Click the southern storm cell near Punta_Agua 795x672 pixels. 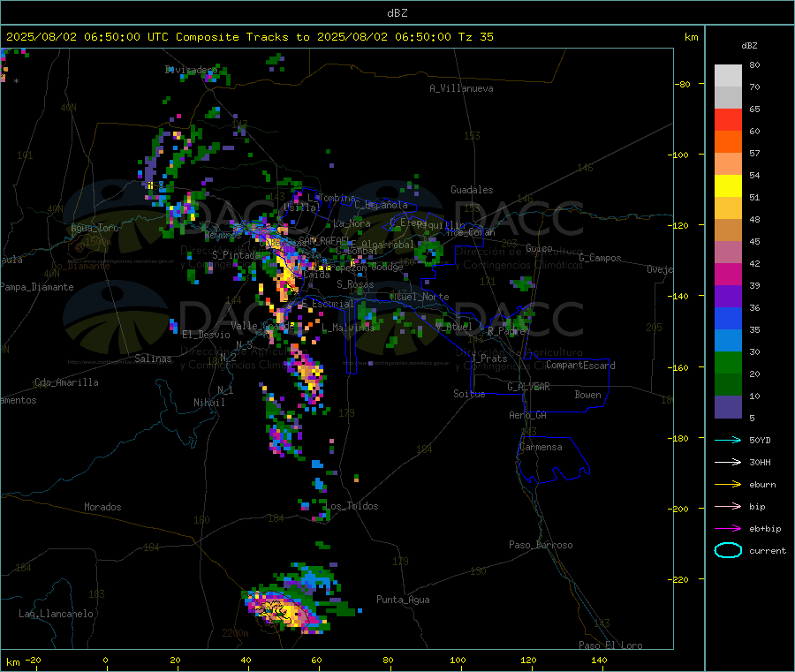(x=284, y=611)
